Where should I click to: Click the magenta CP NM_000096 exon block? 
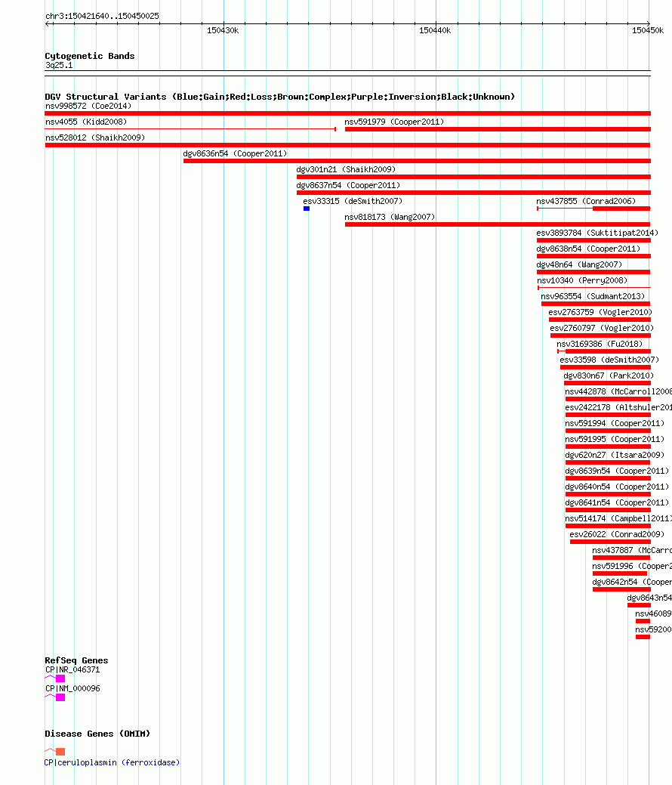[x=60, y=697]
